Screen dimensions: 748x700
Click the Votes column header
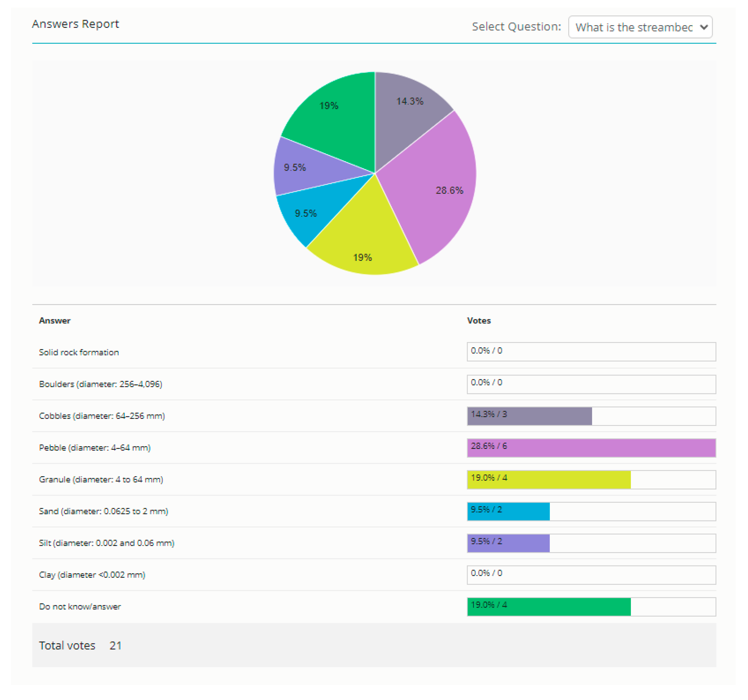coord(479,321)
